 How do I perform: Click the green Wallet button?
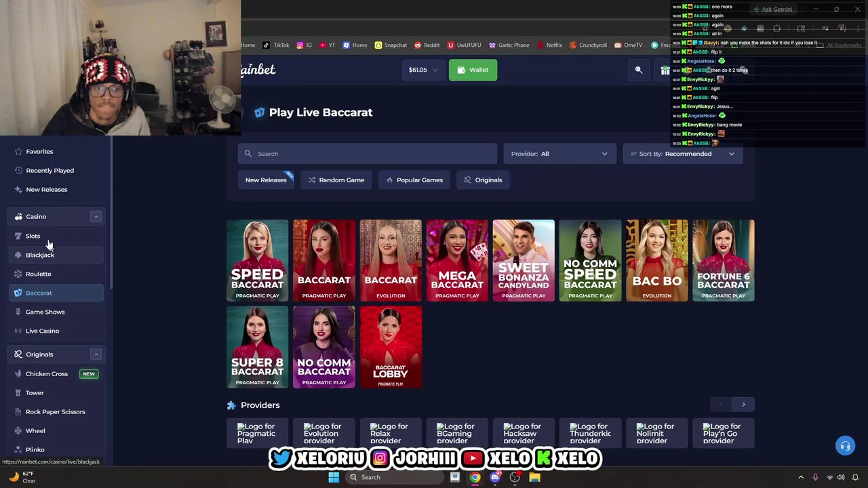[473, 70]
